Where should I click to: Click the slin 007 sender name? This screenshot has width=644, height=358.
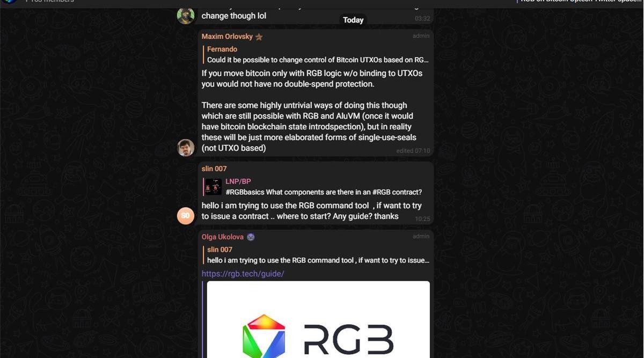pos(214,169)
